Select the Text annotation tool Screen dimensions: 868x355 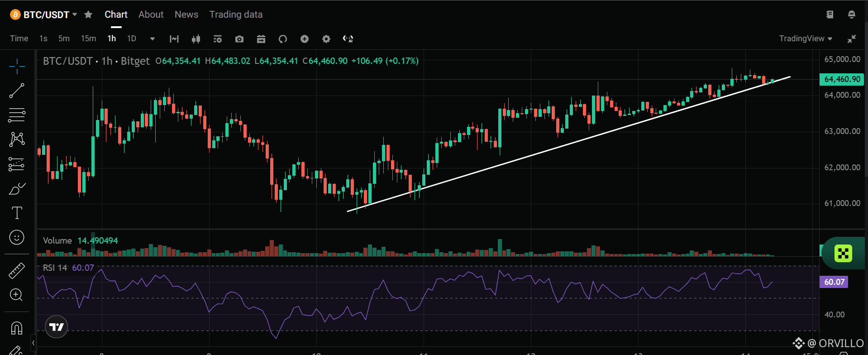tap(17, 213)
